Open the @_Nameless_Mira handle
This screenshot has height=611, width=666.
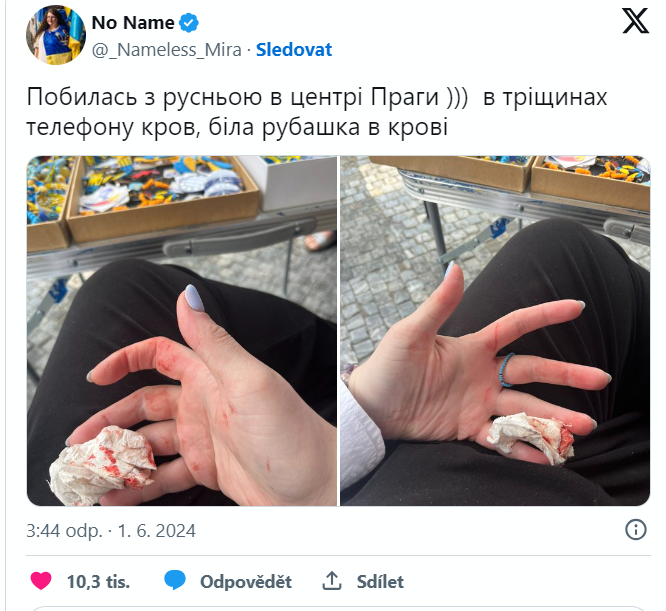[x=166, y=50]
